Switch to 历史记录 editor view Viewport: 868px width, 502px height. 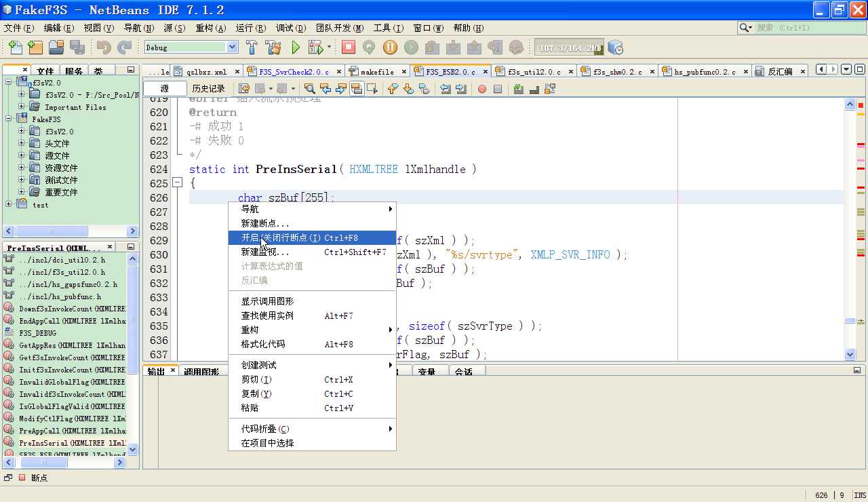(x=208, y=89)
